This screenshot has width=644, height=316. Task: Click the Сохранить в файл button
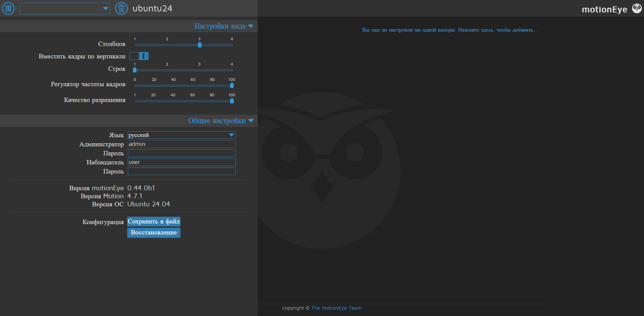(154, 221)
